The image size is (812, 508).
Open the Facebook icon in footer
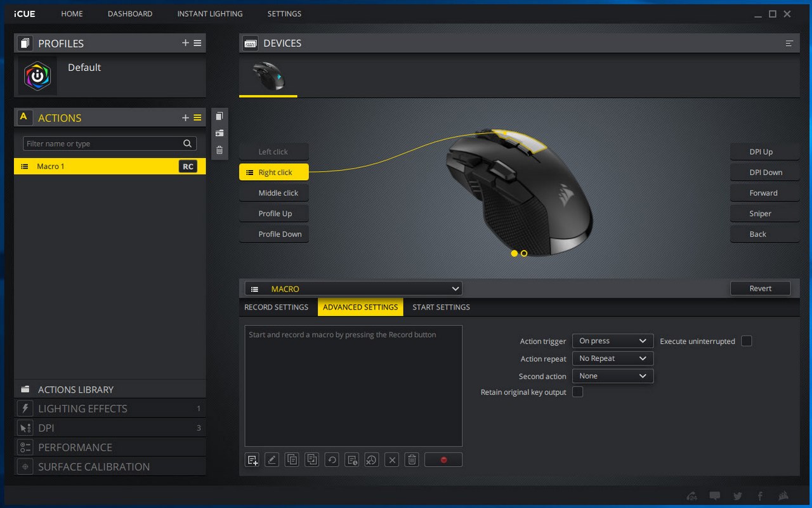point(760,496)
